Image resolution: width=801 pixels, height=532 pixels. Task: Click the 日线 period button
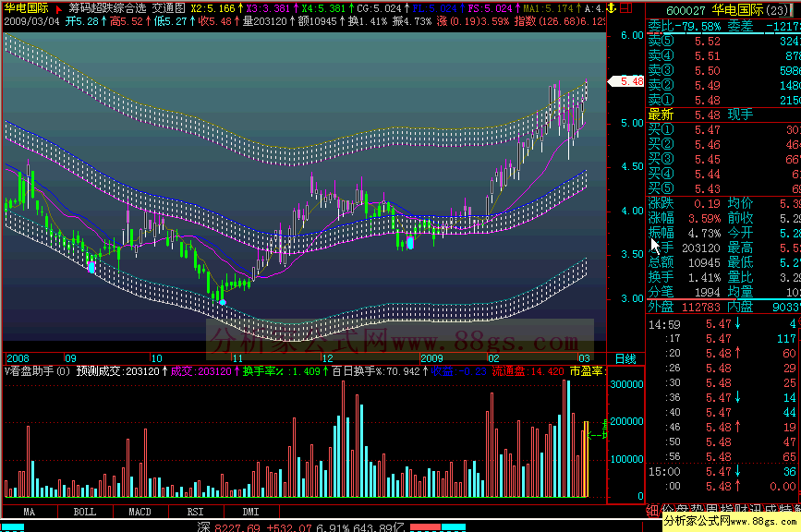click(625, 358)
